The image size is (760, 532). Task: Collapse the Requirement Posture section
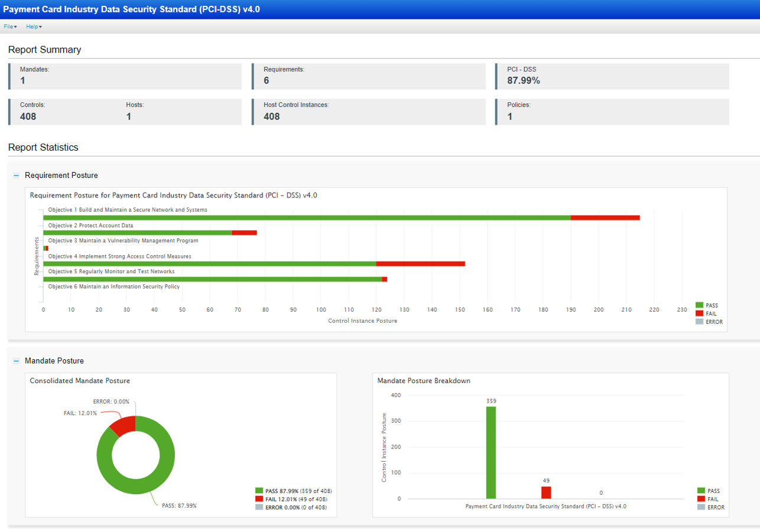click(x=17, y=176)
